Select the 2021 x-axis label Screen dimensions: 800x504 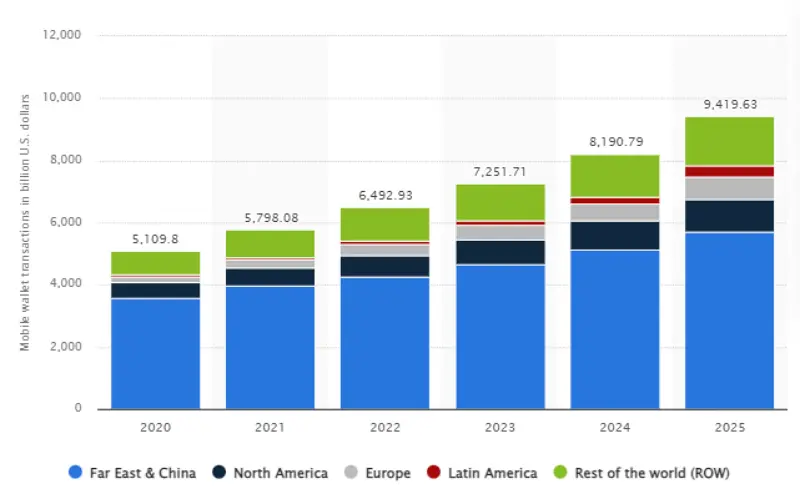click(x=270, y=426)
